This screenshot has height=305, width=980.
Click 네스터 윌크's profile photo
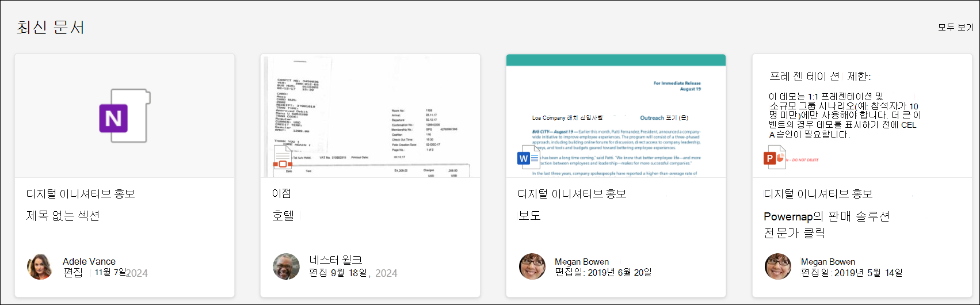[286, 266]
